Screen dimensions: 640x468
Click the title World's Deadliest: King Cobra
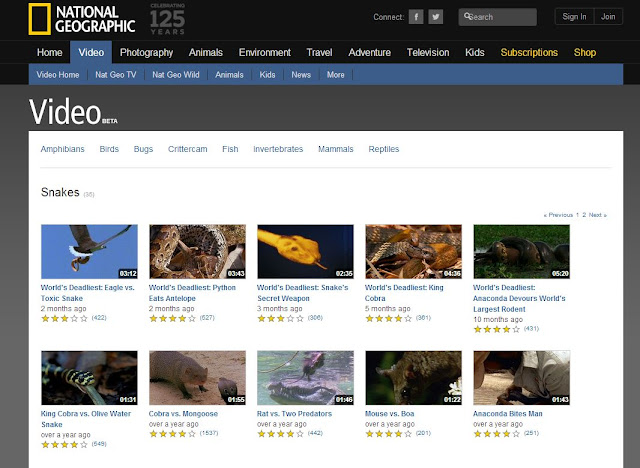tap(404, 293)
